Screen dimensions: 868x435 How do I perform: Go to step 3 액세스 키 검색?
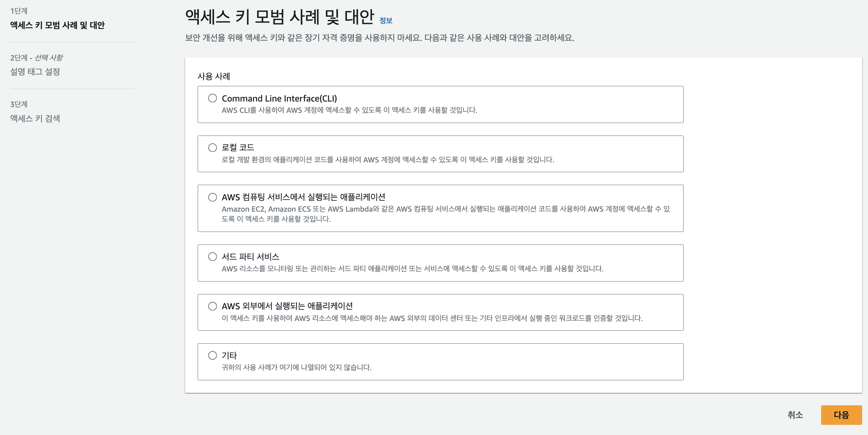pos(35,118)
